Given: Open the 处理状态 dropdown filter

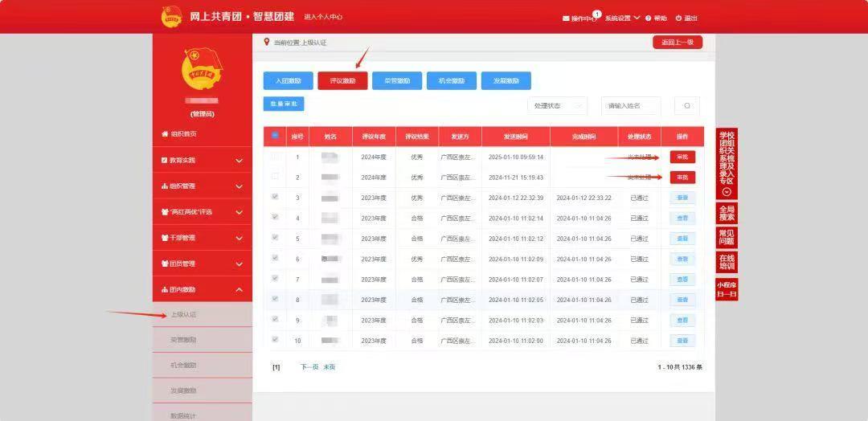Looking at the screenshot, I should pos(556,106).
